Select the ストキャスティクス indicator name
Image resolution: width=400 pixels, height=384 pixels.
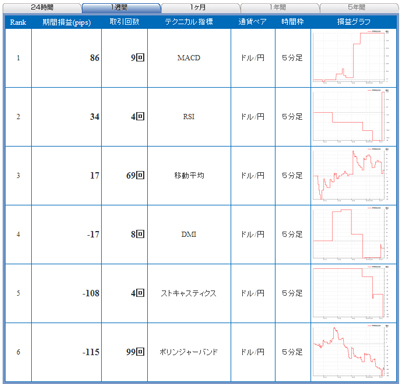(x=189, y=293)
